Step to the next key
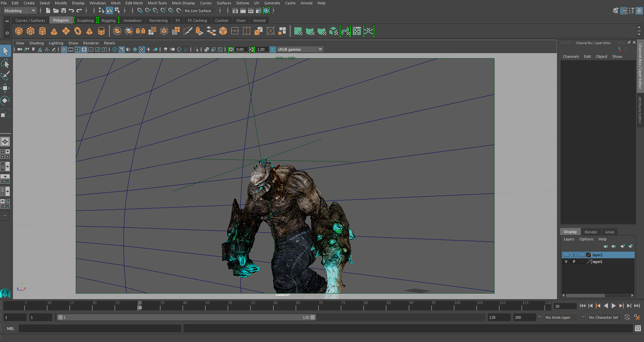 [621, 306]
